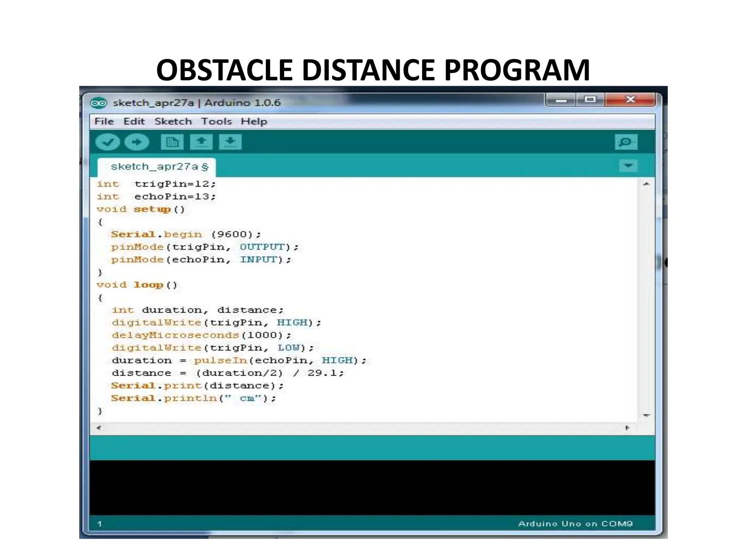Click the horizontal scroll left arrow
747x560 pixels.
pos(99,428)
